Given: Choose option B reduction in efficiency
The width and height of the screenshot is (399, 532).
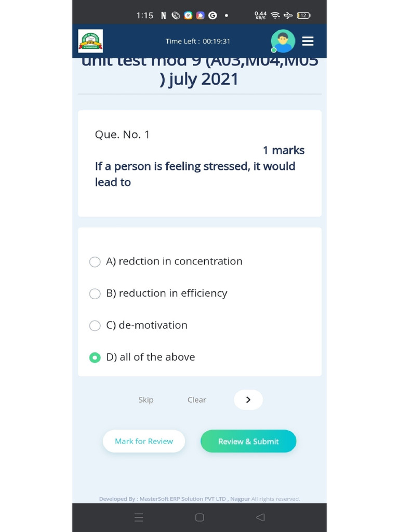Looking at the screenshot, I should point(95,294).
